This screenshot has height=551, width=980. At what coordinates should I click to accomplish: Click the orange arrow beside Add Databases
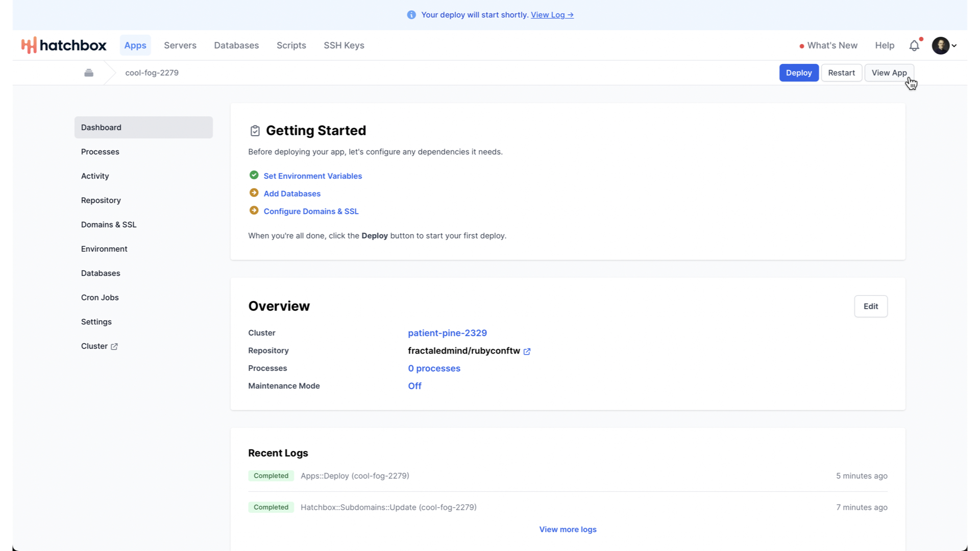coord(254,193)
